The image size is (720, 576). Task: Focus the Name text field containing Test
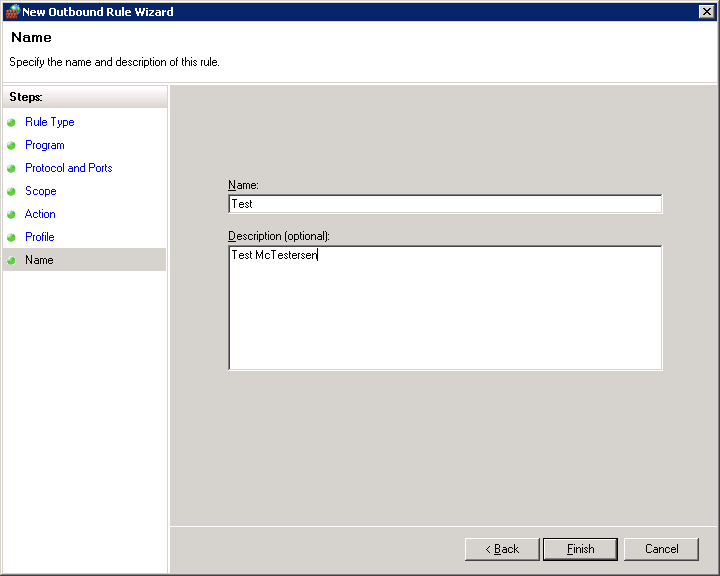(x=445, y=204)
